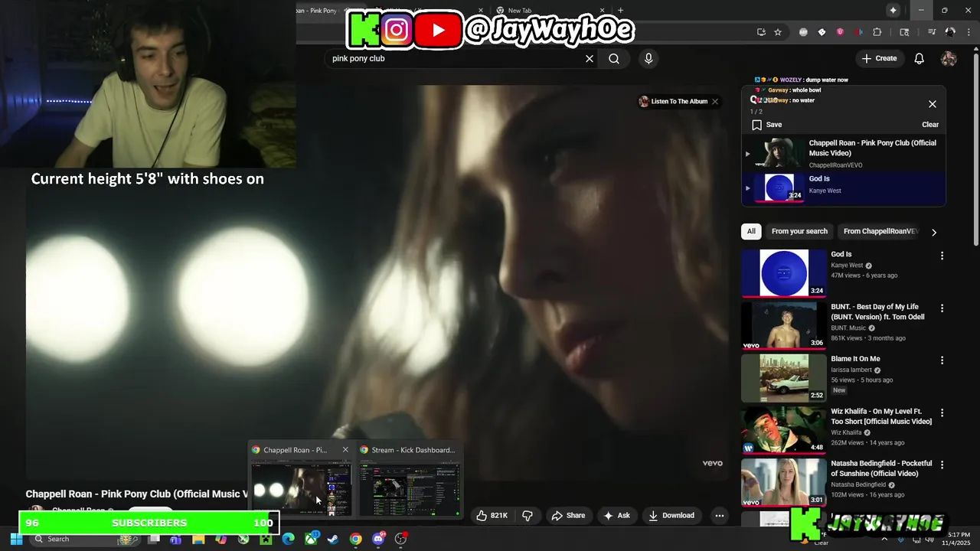Open the YouTube account avatar menu

(949, 58)
